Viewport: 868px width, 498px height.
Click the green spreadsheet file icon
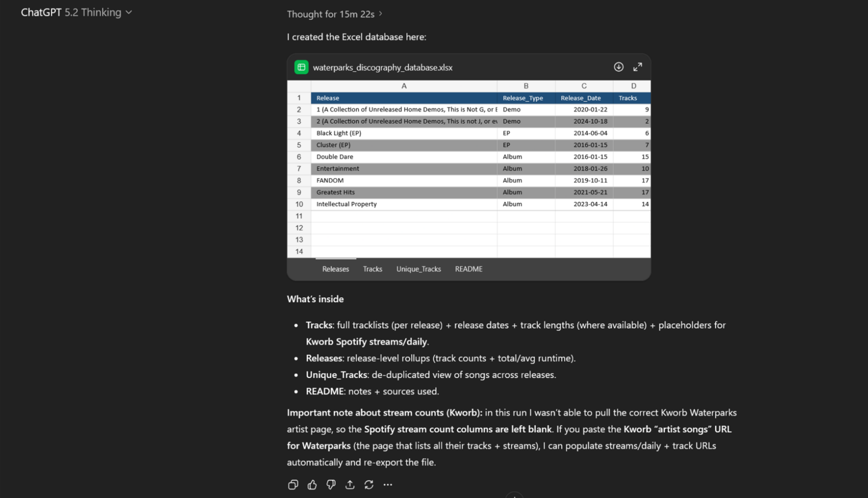tap(301, 67)
